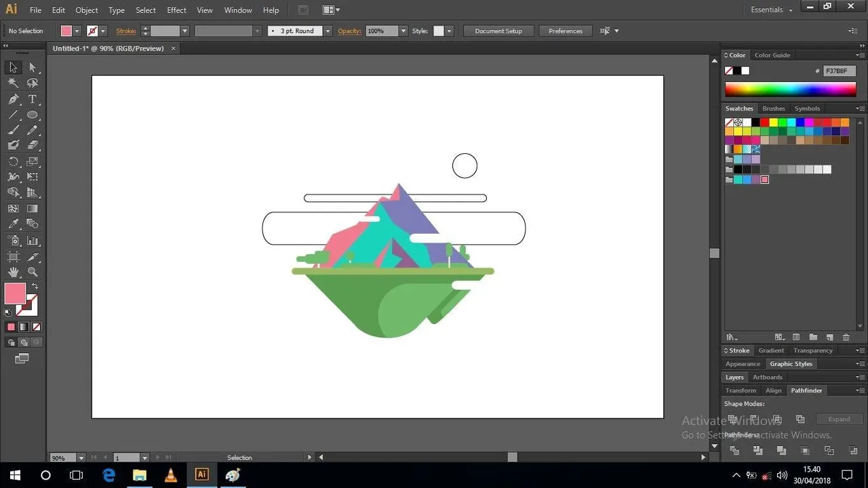The image size is (868, 488).
Task: Select the Eraser tool
Action: pyautogui.click(x=33, y=145)
